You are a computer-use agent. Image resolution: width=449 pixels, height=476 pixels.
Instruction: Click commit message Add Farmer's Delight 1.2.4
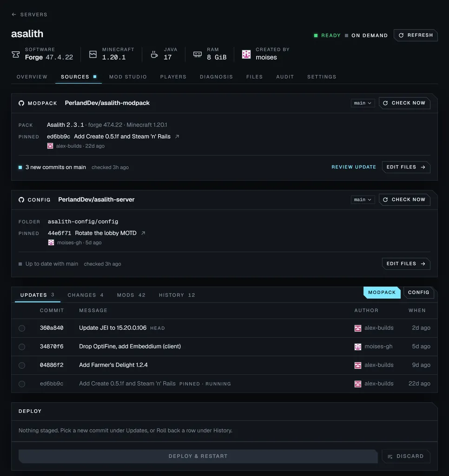113,365
